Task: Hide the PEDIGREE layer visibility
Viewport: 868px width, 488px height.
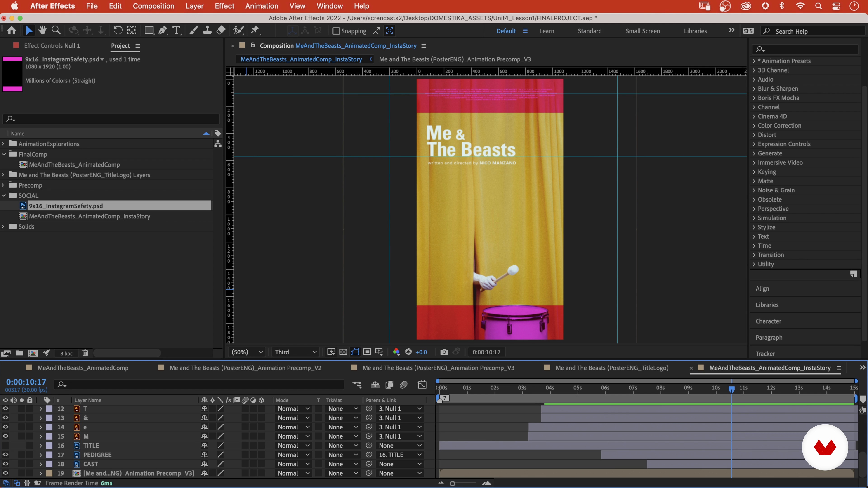Action: (5, 455)
